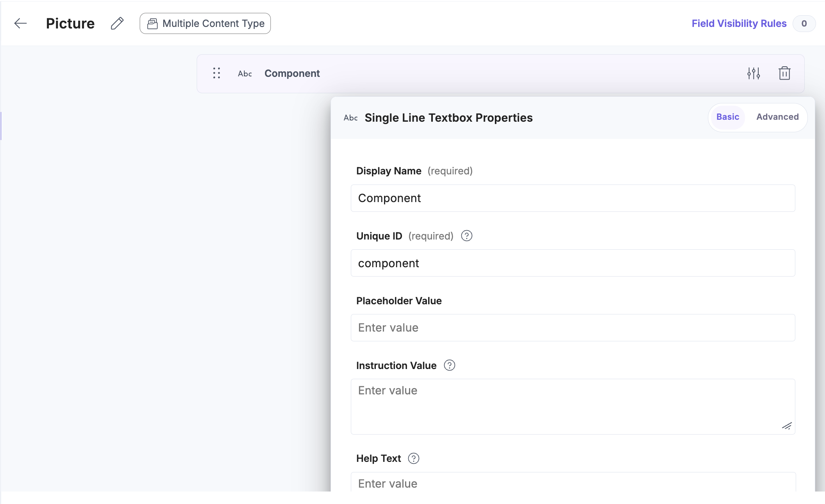Click the Unique ID input field
825x504 pixels.
coord(573,263)
